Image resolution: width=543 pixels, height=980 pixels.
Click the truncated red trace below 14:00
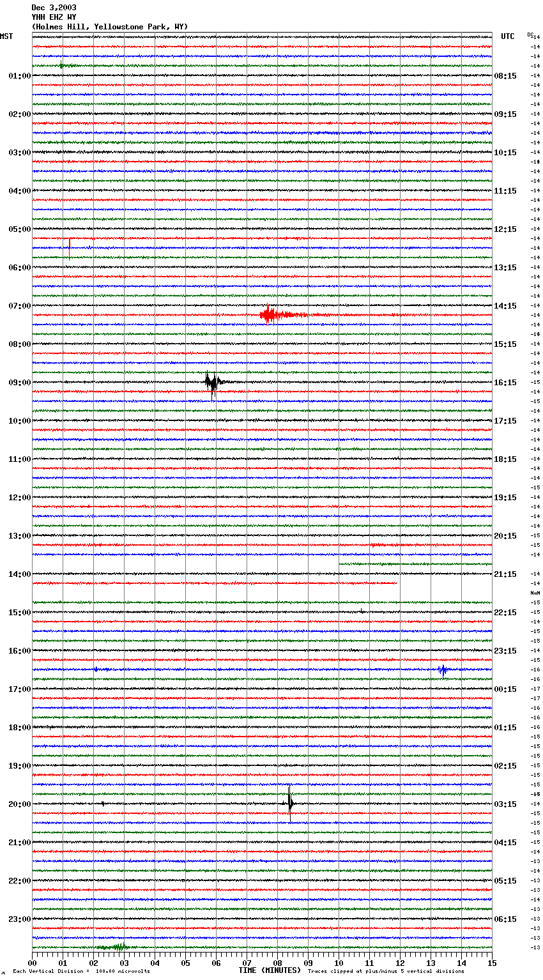[x=215, y=583]
